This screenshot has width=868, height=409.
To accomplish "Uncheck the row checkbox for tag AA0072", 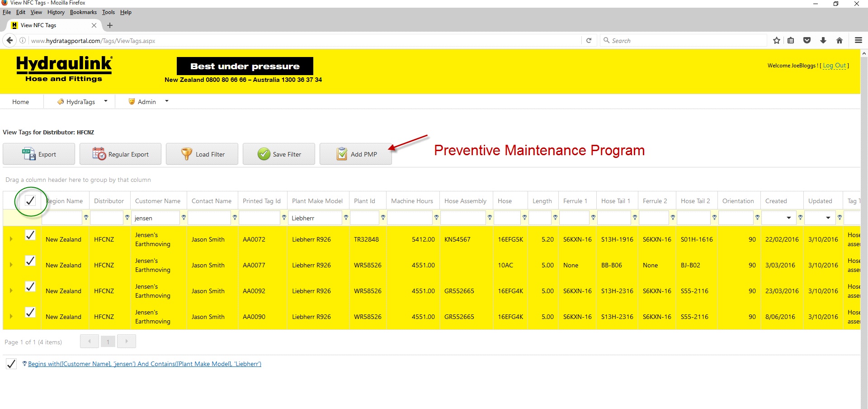I will (30, 235).
